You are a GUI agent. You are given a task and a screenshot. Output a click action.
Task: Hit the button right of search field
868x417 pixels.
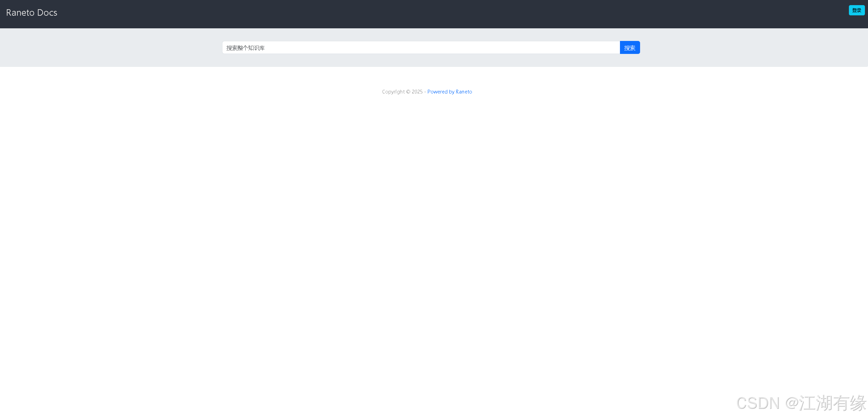point(630,48)
